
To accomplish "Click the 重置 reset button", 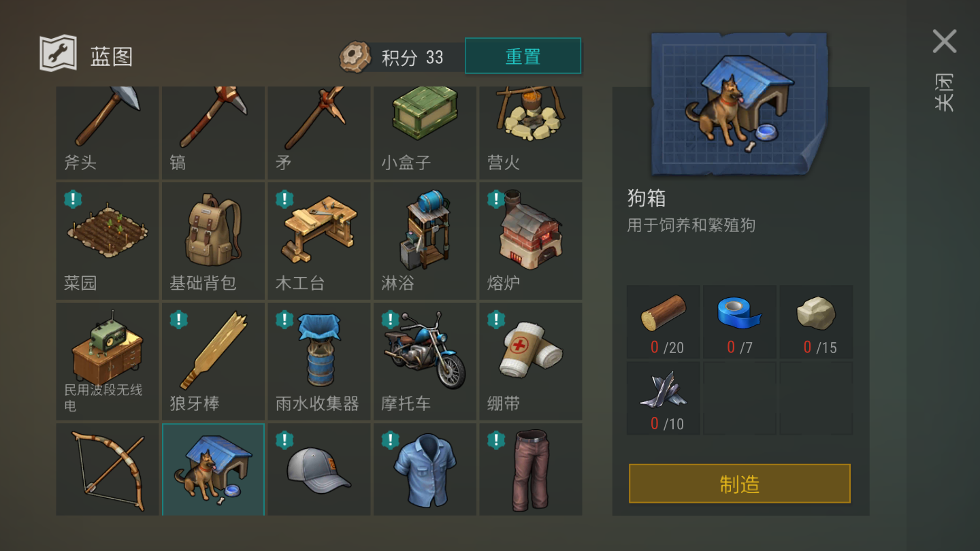I will (523, 56).
